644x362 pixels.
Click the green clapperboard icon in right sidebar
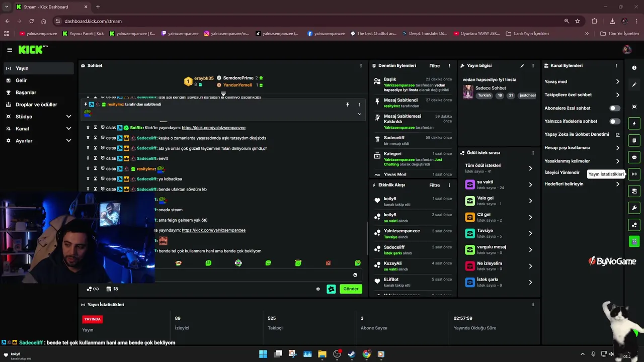(634, 242)
